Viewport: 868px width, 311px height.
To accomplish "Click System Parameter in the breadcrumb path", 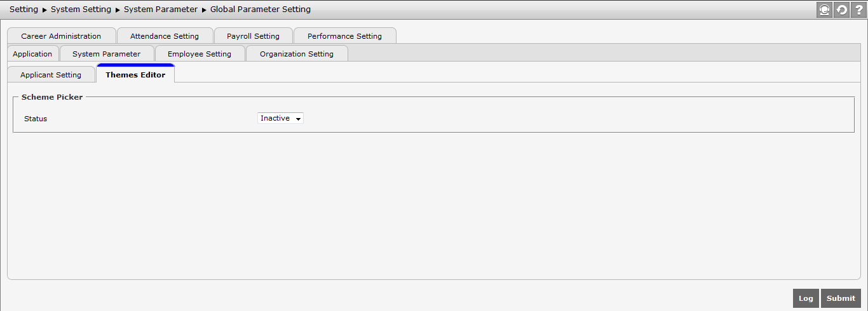I will click(161, 10).
